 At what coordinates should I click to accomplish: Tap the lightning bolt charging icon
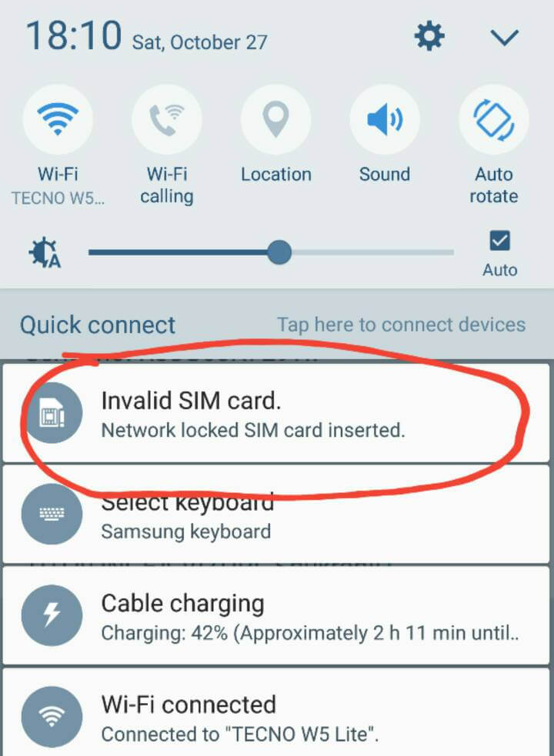[52, 615]
